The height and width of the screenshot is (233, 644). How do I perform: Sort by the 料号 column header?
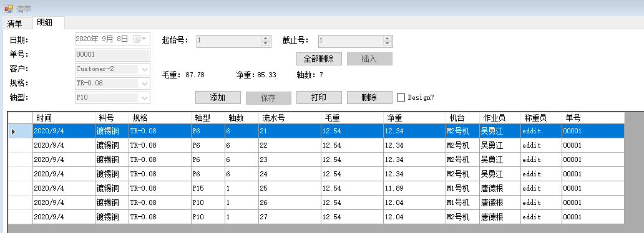112,118
